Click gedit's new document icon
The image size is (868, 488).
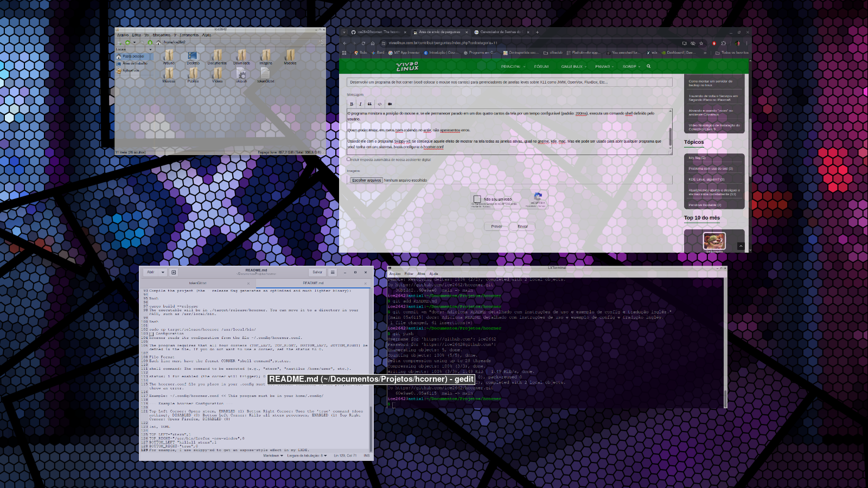174,272
